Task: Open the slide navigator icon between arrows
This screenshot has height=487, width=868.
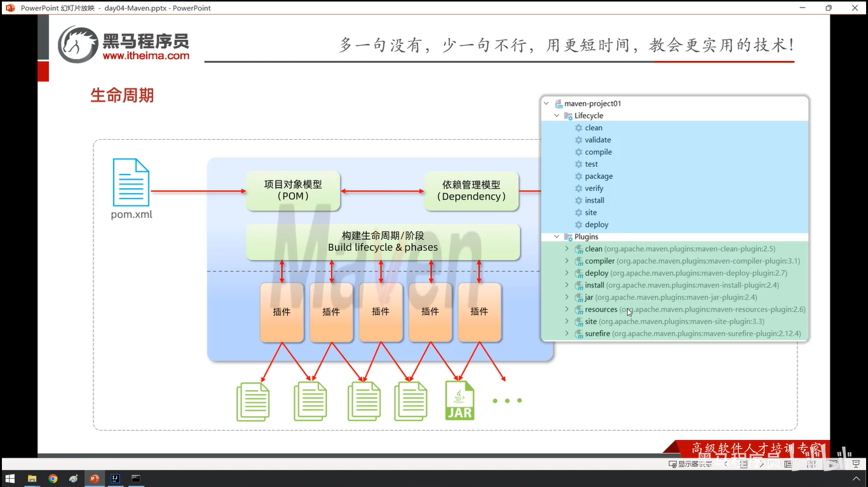Action: [743, 464]
